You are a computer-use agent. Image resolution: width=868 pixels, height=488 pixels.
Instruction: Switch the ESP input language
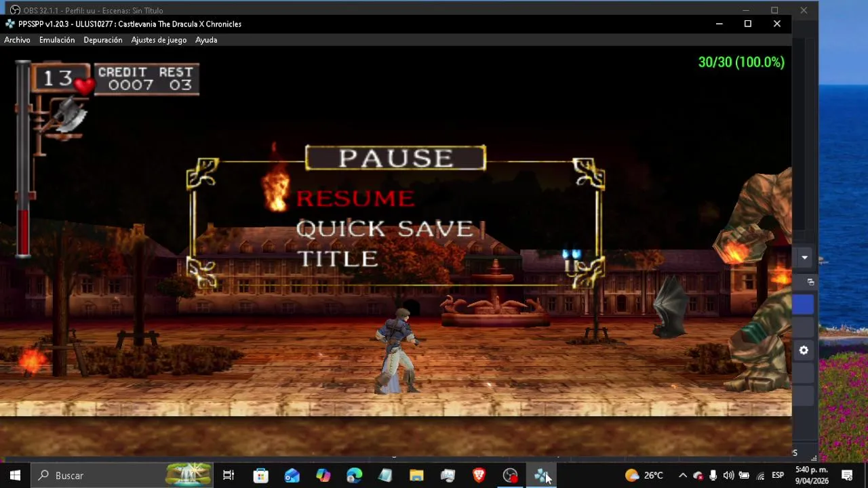(778, 475)
